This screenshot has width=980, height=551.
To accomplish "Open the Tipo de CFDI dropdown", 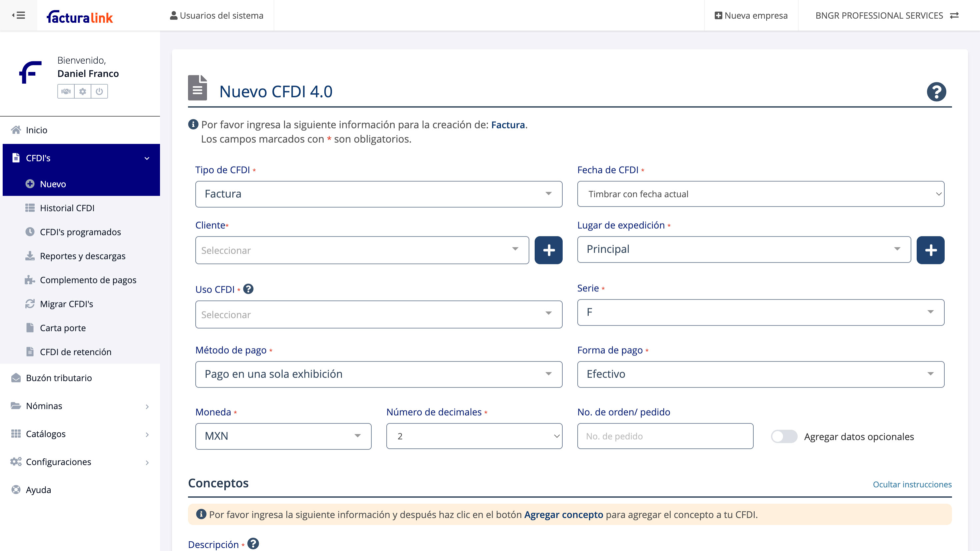I will point(379,194).
